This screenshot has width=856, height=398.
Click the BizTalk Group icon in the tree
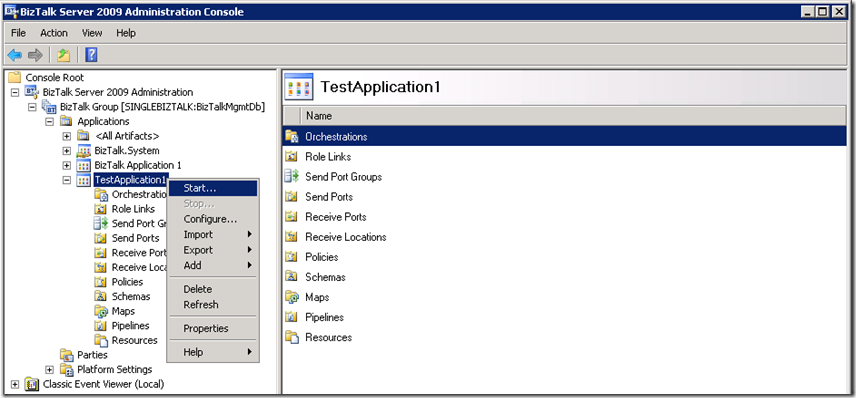pos(49,106)
